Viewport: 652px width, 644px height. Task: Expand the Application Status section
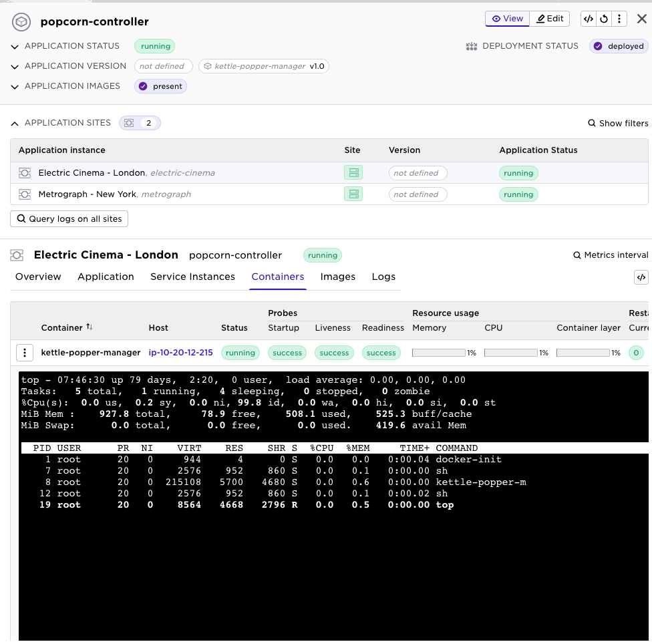[x=15, y=46]
